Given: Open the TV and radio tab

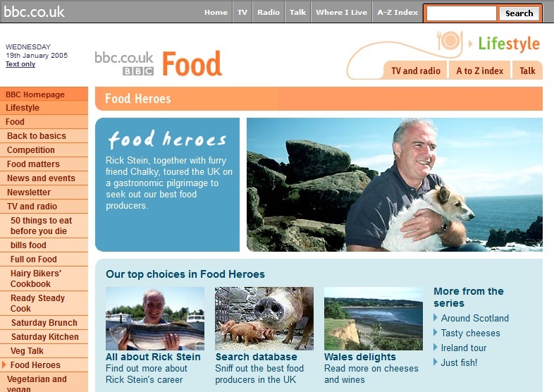Looking at the screenshot, I should point(416,71).
